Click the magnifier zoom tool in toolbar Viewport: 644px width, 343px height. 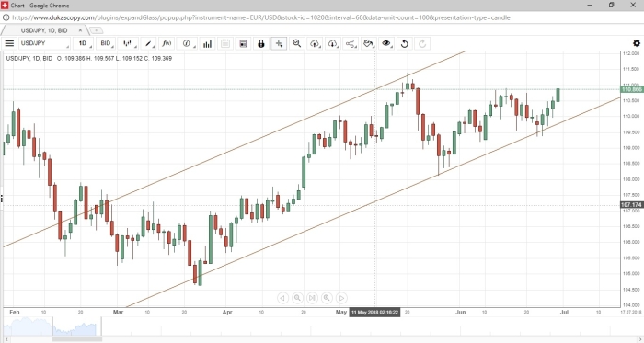tap(297, 43)
